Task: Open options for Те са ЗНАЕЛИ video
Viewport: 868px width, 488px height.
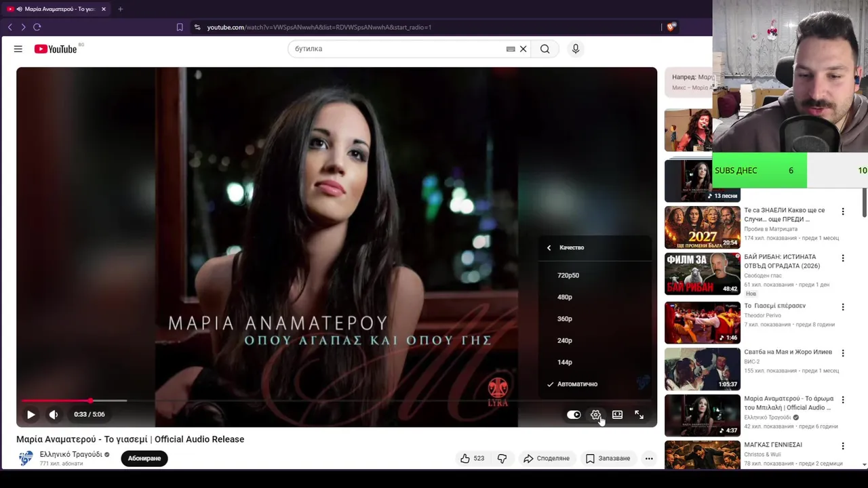Action: click(843, 211)
